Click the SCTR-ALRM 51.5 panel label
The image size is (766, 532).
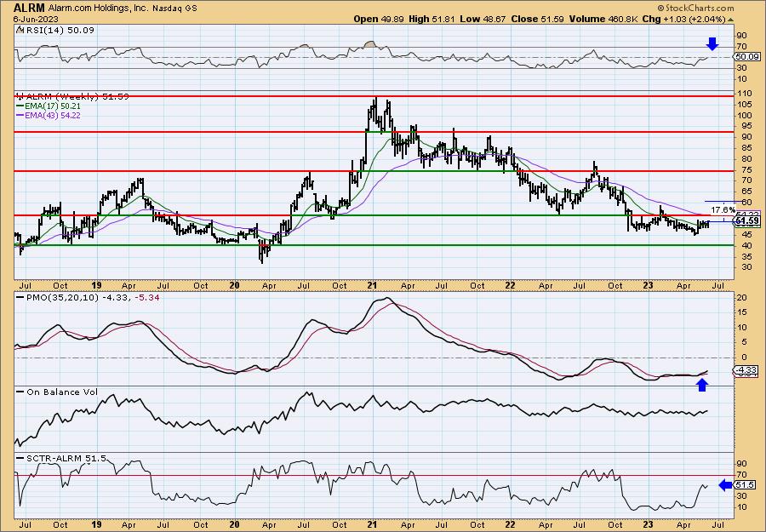tap(66, 459)
